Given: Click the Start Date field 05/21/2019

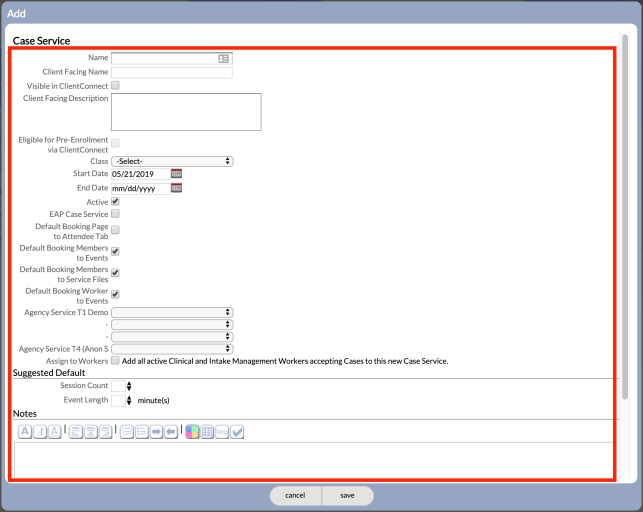Looking at the screenshot, I should [x=141, y=174].
